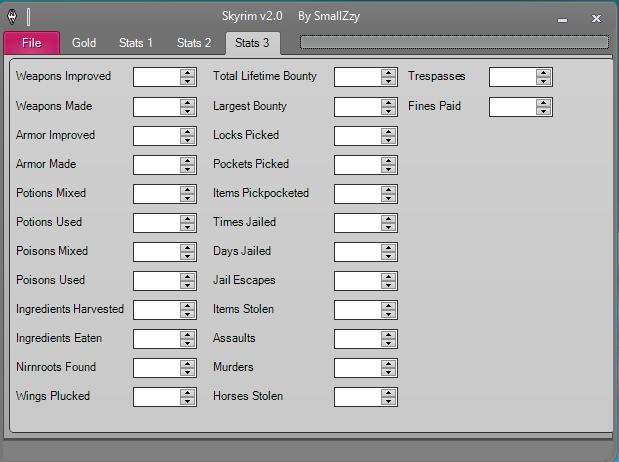Open the File menu tab

click(x=31, y=43)
